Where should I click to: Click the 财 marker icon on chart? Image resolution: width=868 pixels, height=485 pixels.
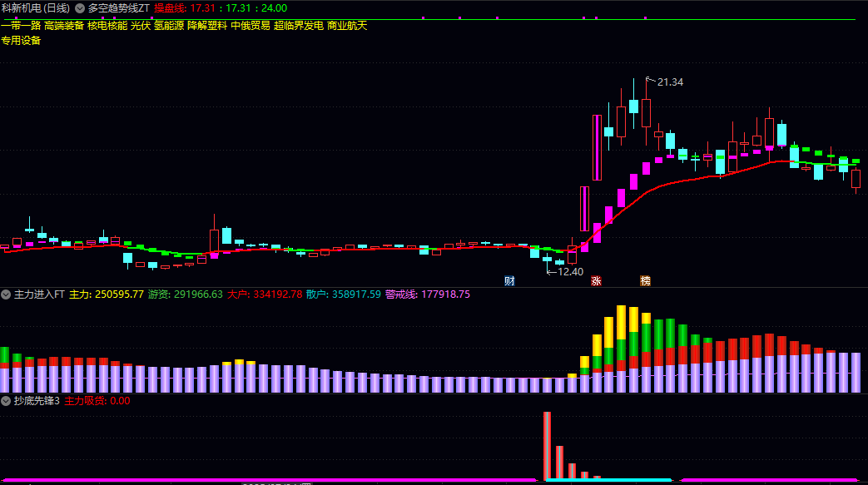point(510,280)
